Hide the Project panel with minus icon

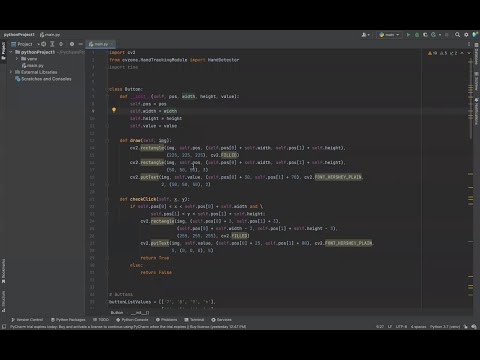tap(81, 44)
